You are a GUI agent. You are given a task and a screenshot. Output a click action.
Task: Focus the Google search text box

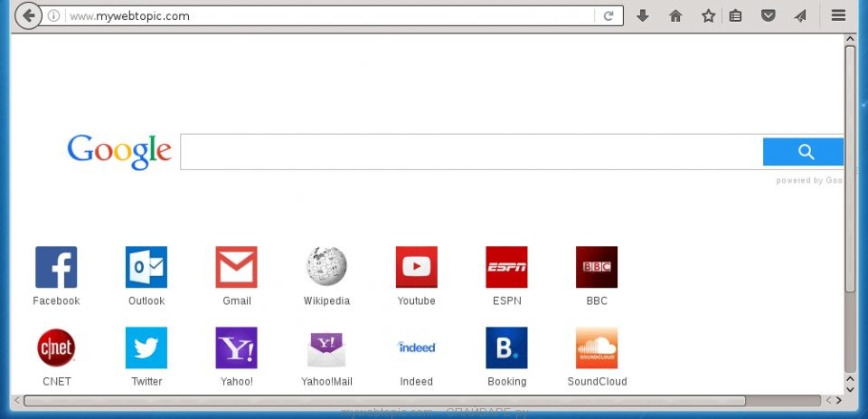pos(470,152)
